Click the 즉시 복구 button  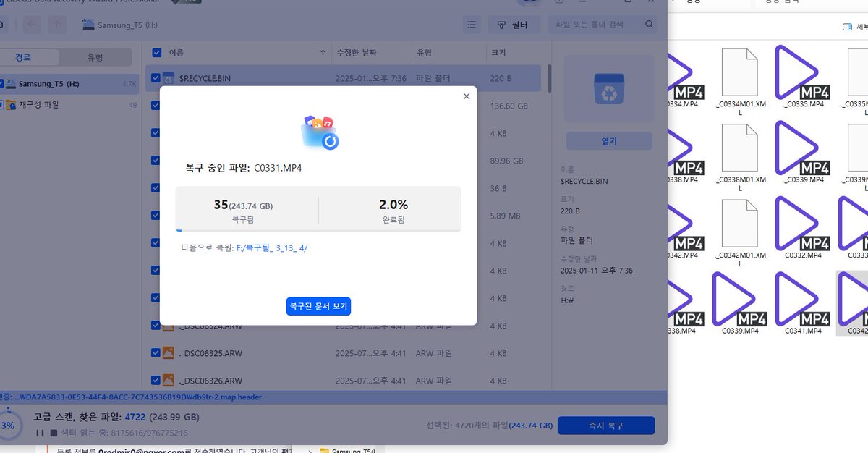[606, 426]
